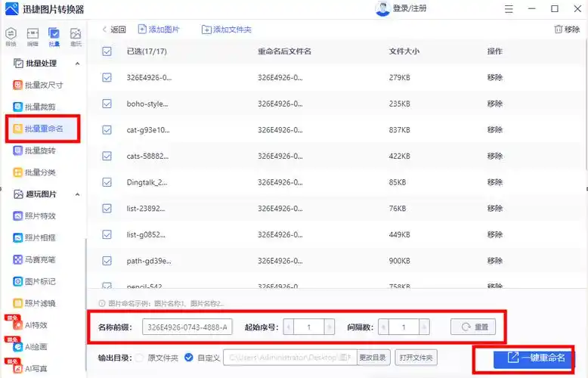Image resolution: width=588 pixels, height=378 pixels.
Task: Click the 名称前缀 prefix input field
Action: pos(187,327)
